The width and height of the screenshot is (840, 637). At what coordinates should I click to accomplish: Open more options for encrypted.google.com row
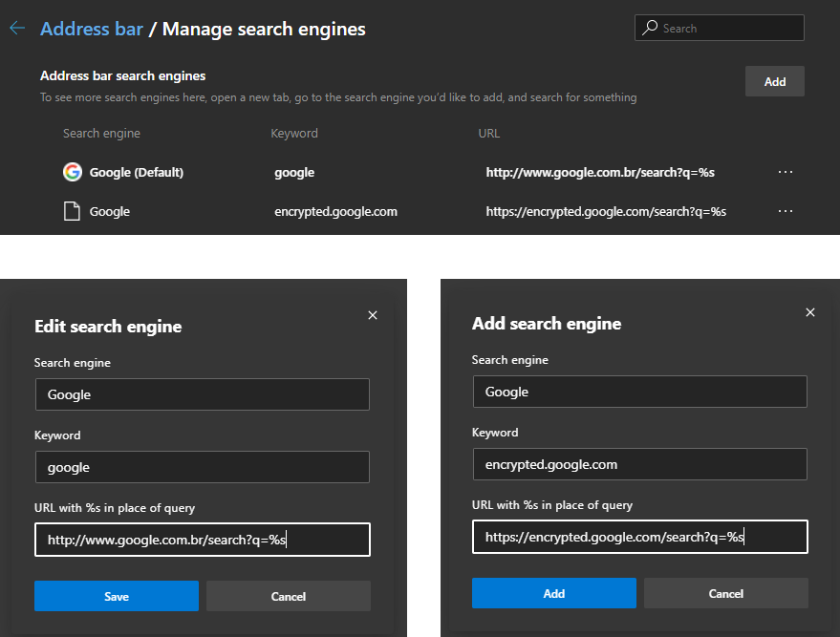tap(786, 211)
